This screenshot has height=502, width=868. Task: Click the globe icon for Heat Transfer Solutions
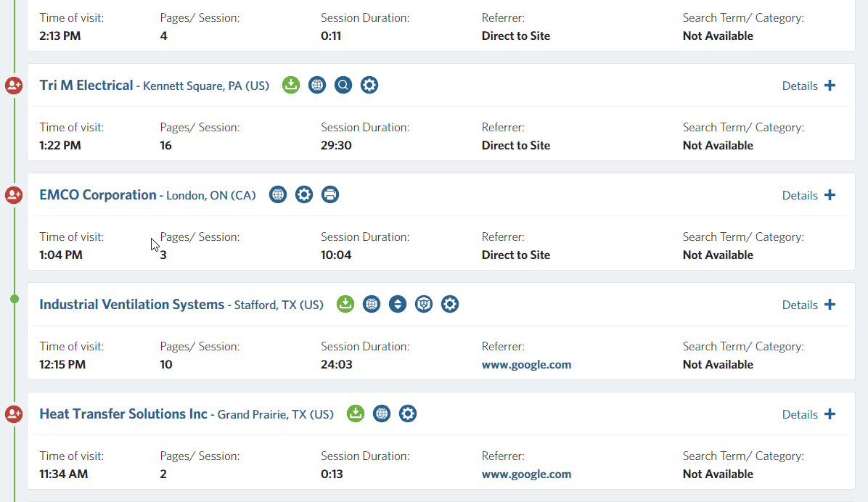point(381,413)
